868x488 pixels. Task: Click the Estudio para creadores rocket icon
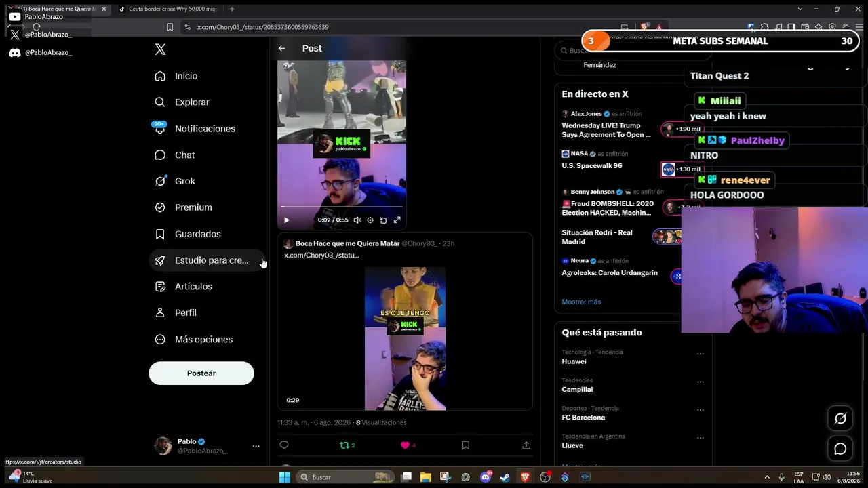click(x=160, y=260)
